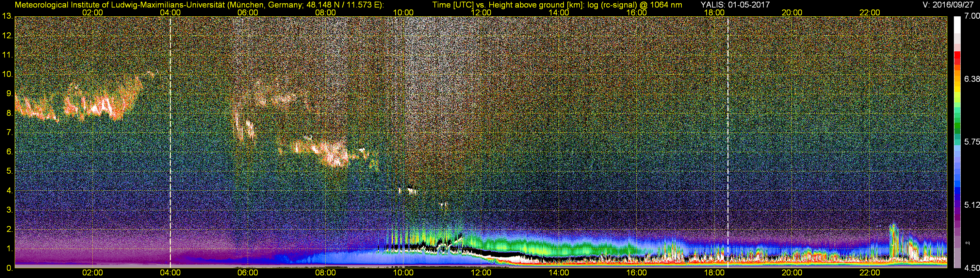Click the dashed white vertical line after 18:00

(x=728, y=142)
